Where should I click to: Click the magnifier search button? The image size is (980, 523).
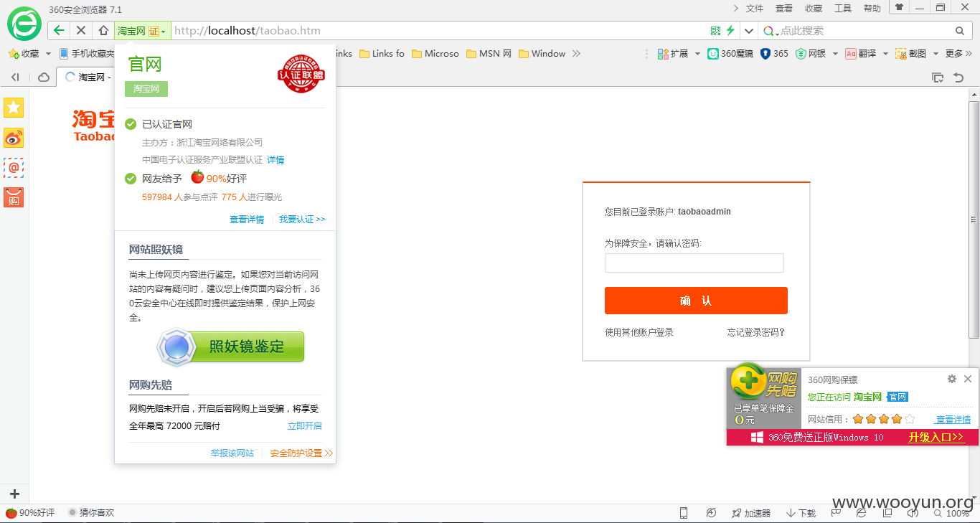[960, 31]
